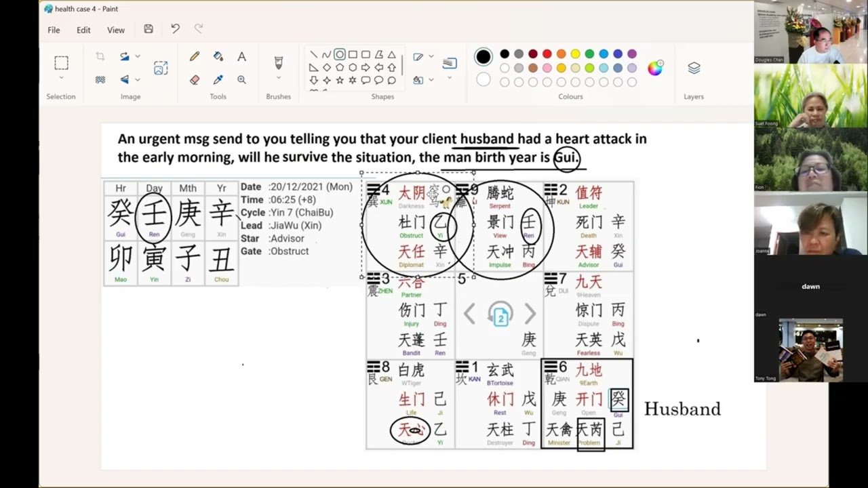The height and width of the screenshot is (488, 868).
Task: Pick the yellow colour swatch
Action: [x=575, y=54]
